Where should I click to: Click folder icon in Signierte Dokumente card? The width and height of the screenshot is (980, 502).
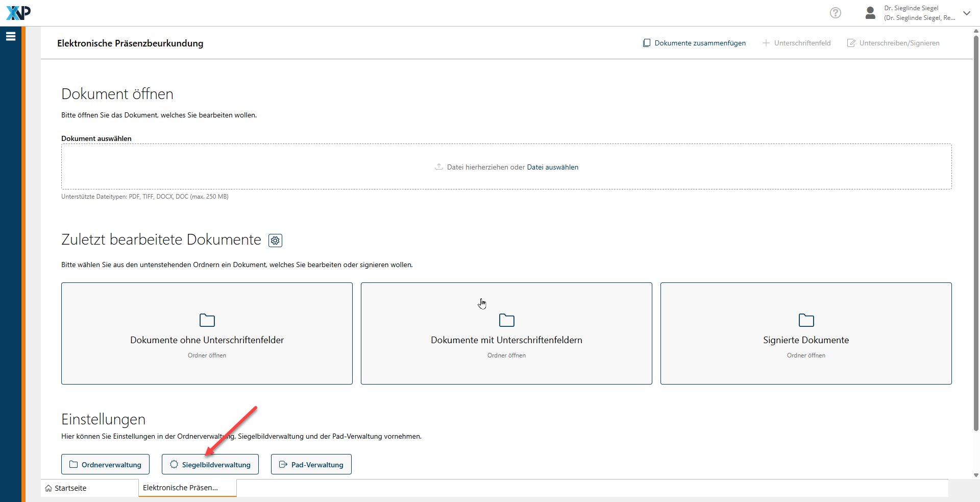(x=806, y=320)
